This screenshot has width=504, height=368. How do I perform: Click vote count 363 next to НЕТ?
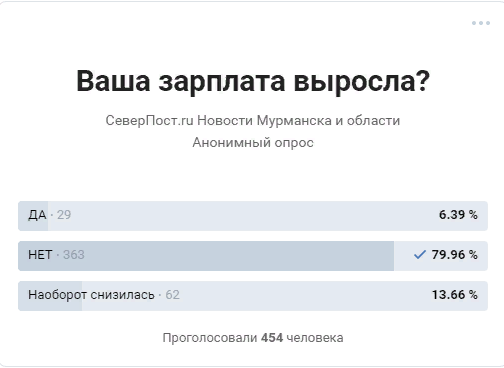[x=74, y=255]
